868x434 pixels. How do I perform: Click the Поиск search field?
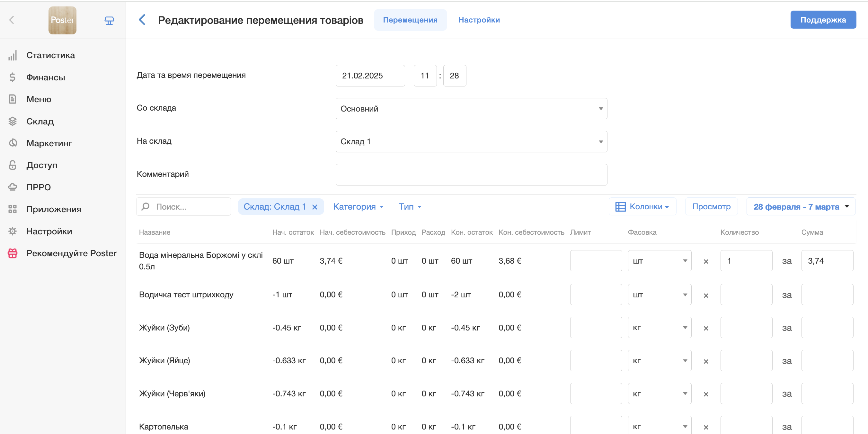(x=184, y=206)
